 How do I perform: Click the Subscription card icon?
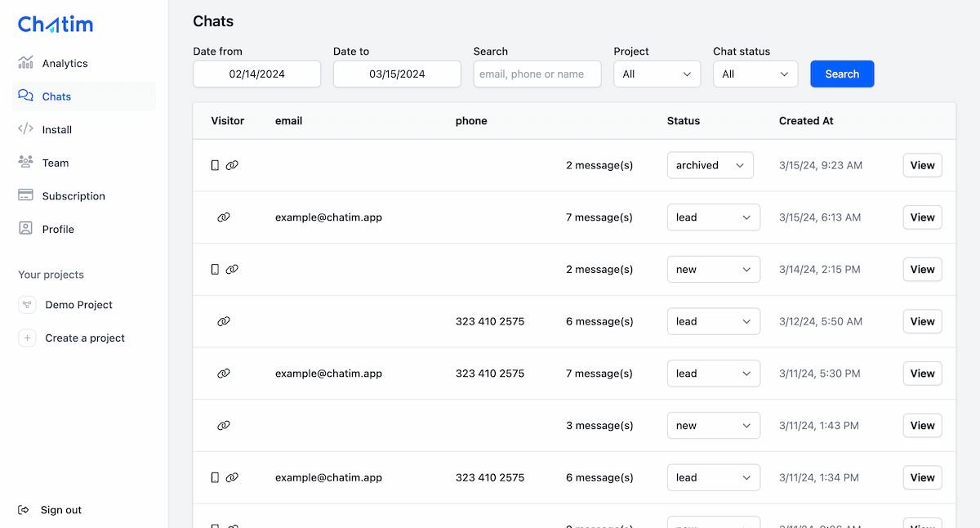tap(25, 195)
